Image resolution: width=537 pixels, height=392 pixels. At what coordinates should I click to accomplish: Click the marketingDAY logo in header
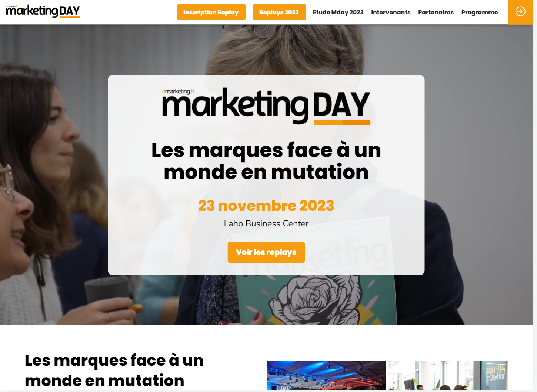(43, 11)
